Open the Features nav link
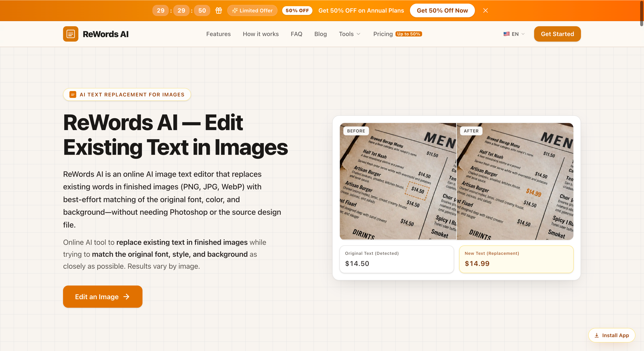Image resolution: width=644 pixels, height=351 pixels. 218,34
